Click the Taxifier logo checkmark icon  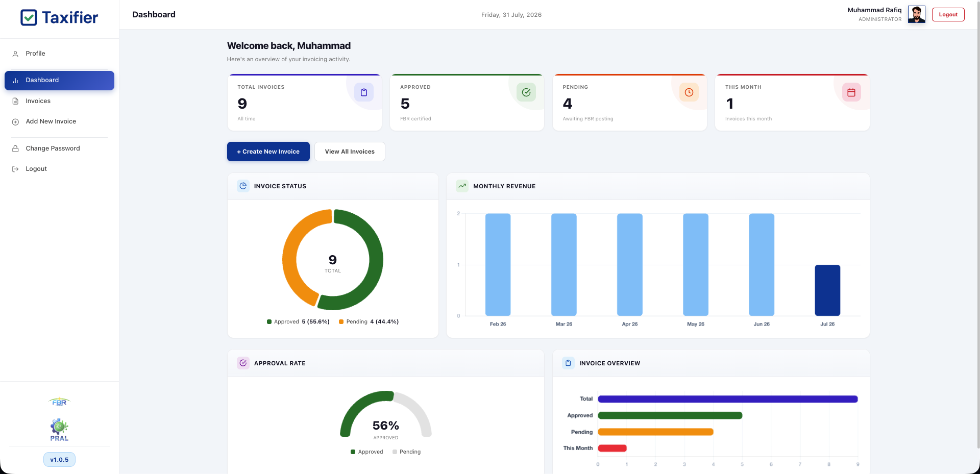(29, 17)
